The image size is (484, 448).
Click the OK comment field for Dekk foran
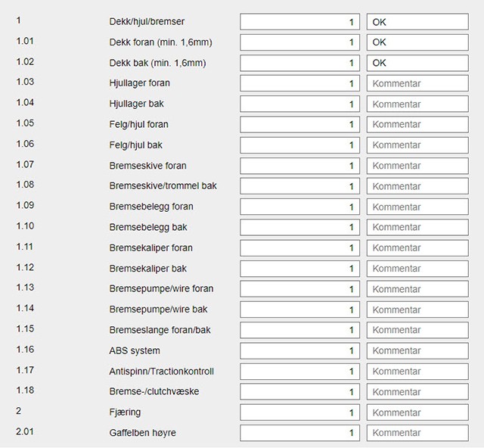point(421,42)
